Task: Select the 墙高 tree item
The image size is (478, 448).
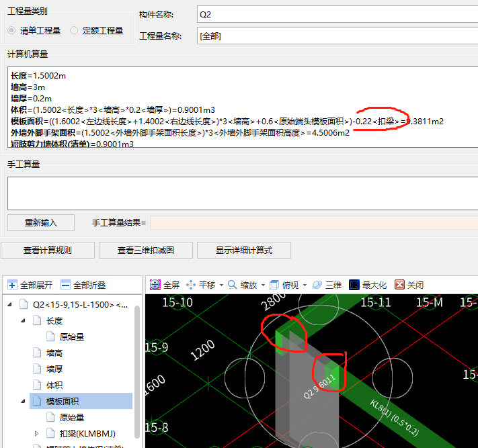Action: pyautogui.click(x=54, y=353)
